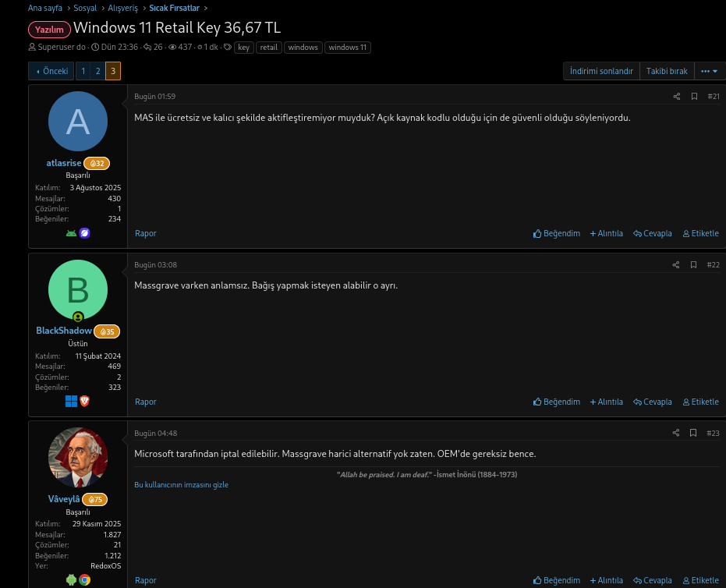Open permalink #23
This screenshot has height=588, width=726.
[713, 433]
